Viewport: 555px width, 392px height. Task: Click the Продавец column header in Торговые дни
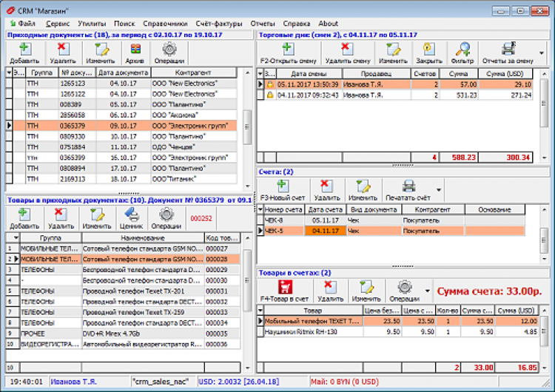[x=374, y=74]
